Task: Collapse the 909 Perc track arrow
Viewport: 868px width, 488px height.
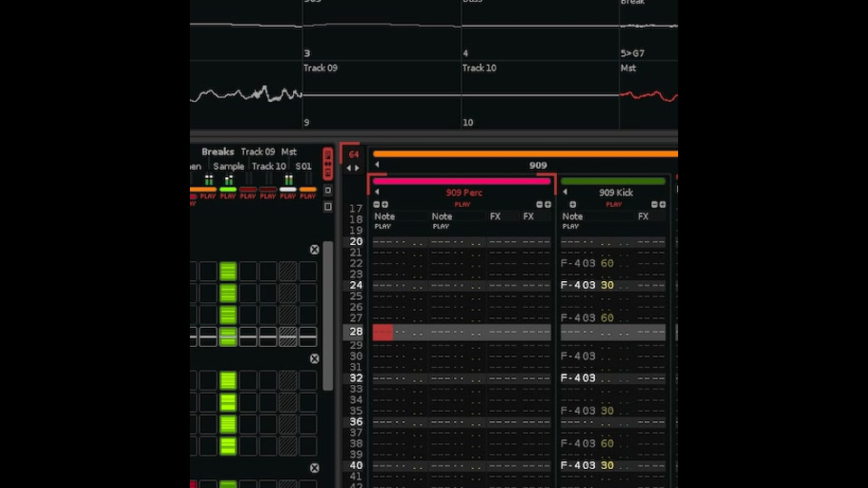Action: [377, 192]
